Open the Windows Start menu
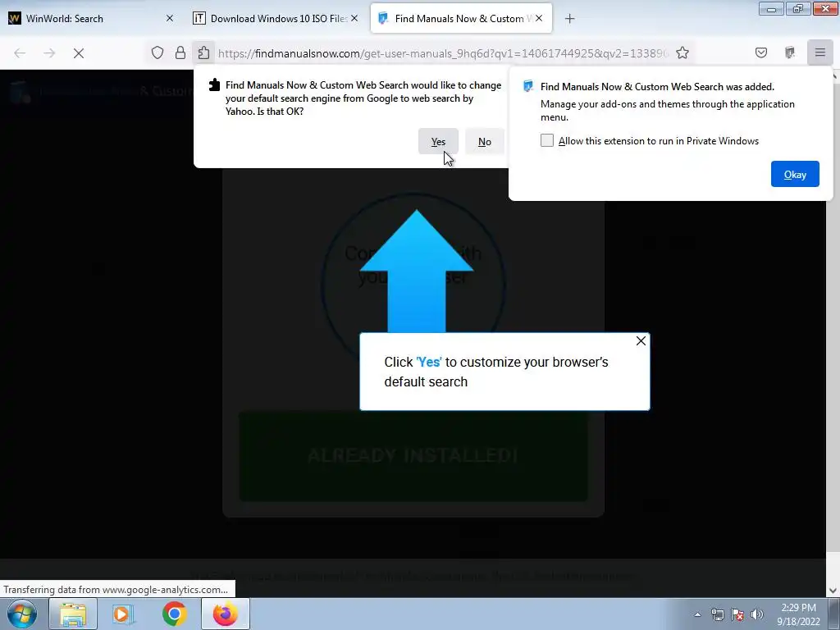The height and width of the screenshot is (630, 840). pos(22,614)
